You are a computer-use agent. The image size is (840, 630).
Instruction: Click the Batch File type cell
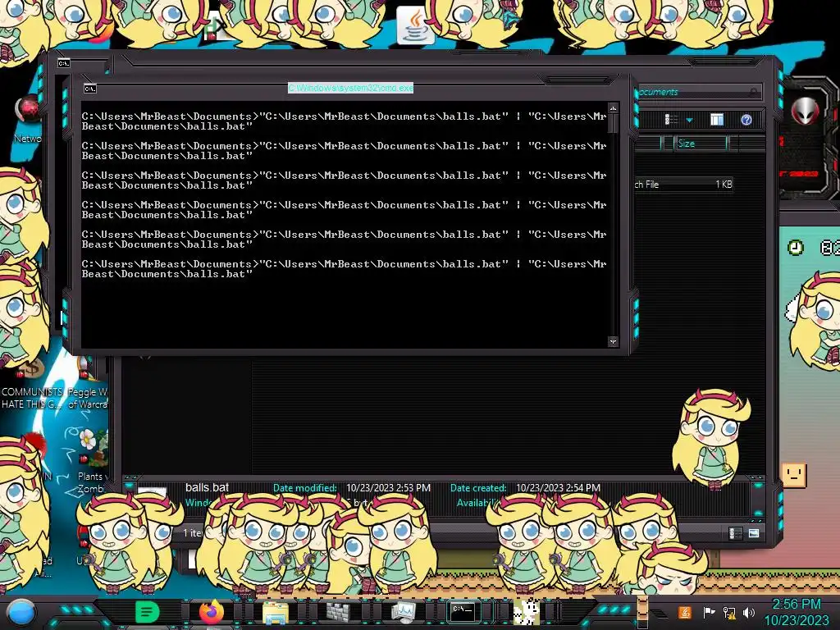coord(646,185)
